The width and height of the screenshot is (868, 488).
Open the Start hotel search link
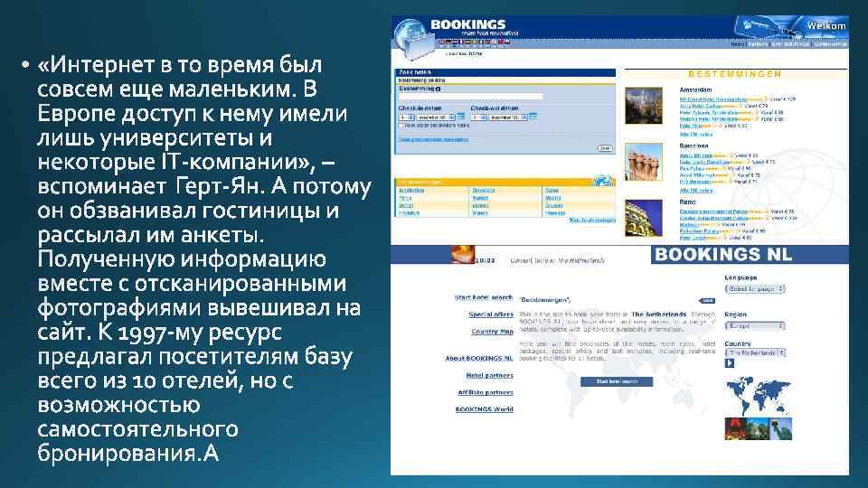click(x=483, y=297)
